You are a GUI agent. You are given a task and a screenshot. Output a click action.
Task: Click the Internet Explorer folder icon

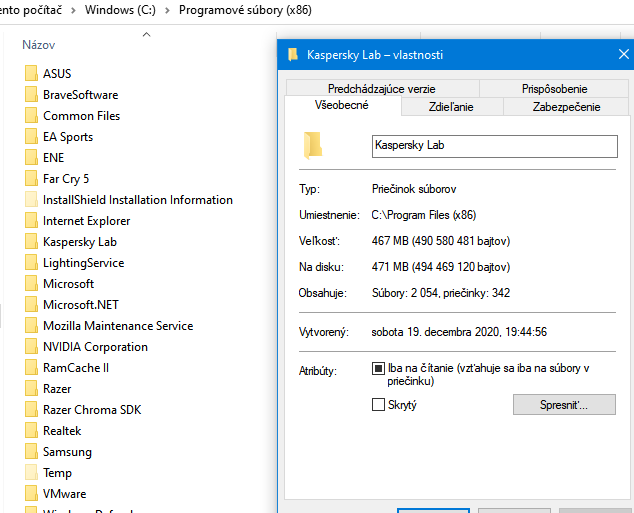pyautogui.click(x=31, y=221)
